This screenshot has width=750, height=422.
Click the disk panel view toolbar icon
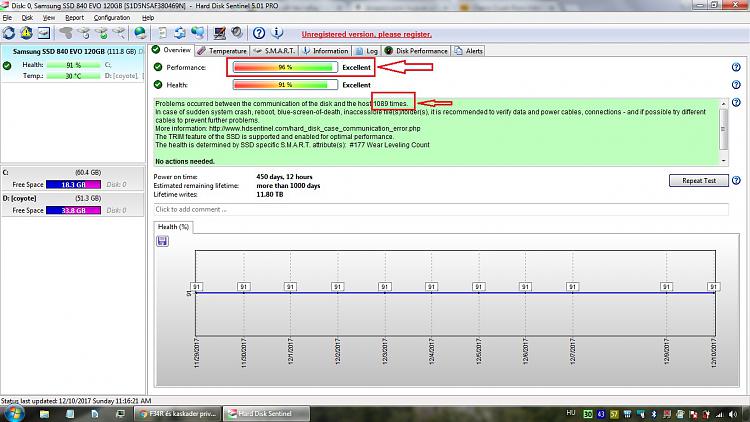tap(44, 33)
